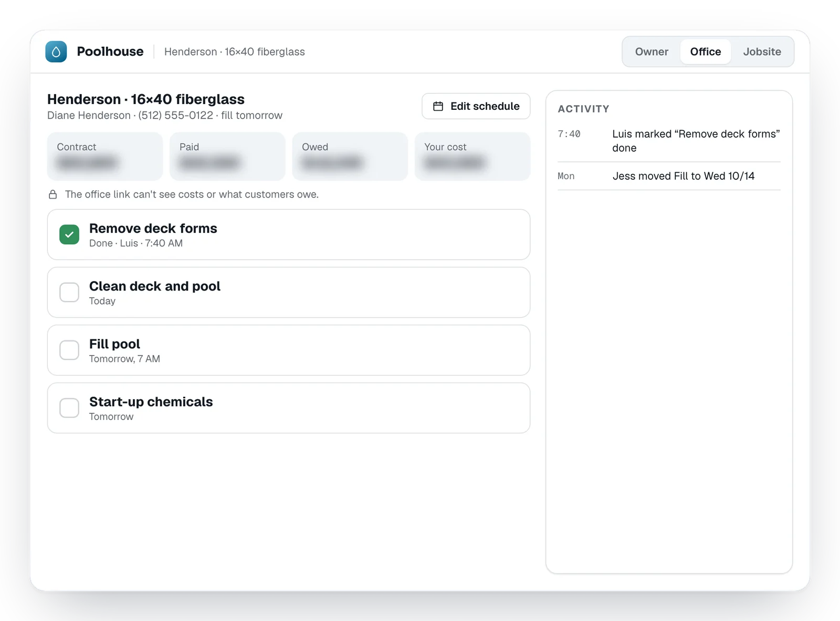Click the Poolhouse brand name
840x621 pixels.
pos(110,51)
